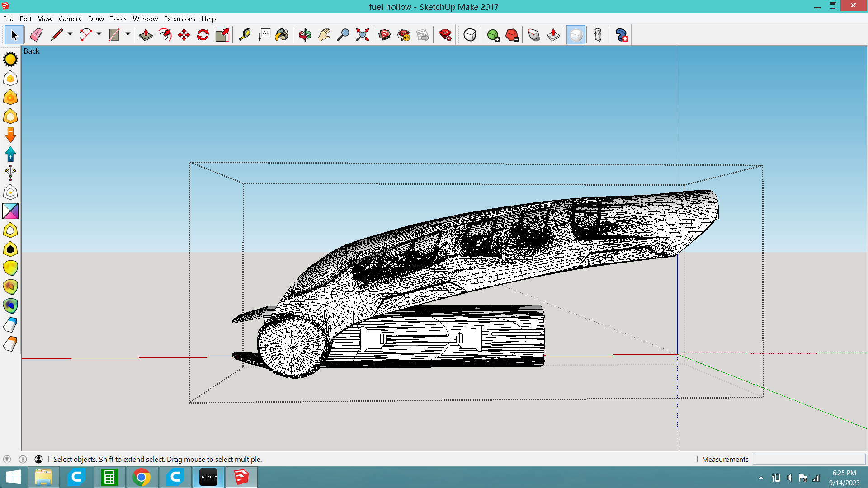Expand the Arc tool dropdown arrow

[99, 34]
